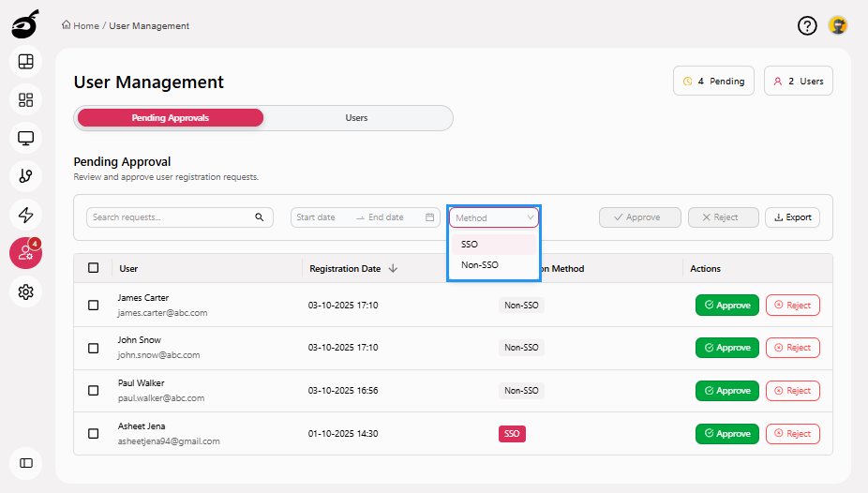Approve John Snow's request
The width and height of the screenshot is (868, 493).
726,348
